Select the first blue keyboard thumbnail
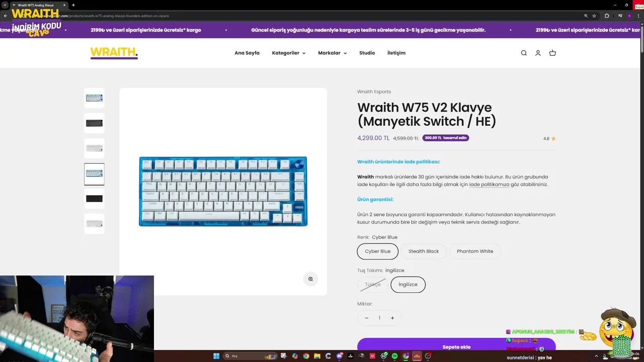 click(x=94, y=98)
